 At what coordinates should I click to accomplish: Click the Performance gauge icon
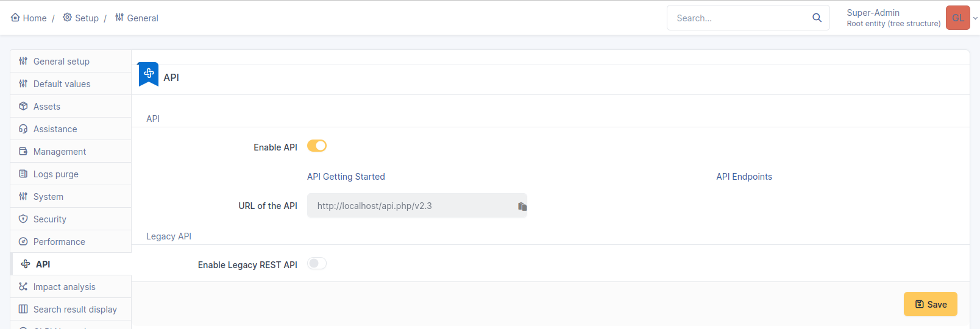point(23,241)
